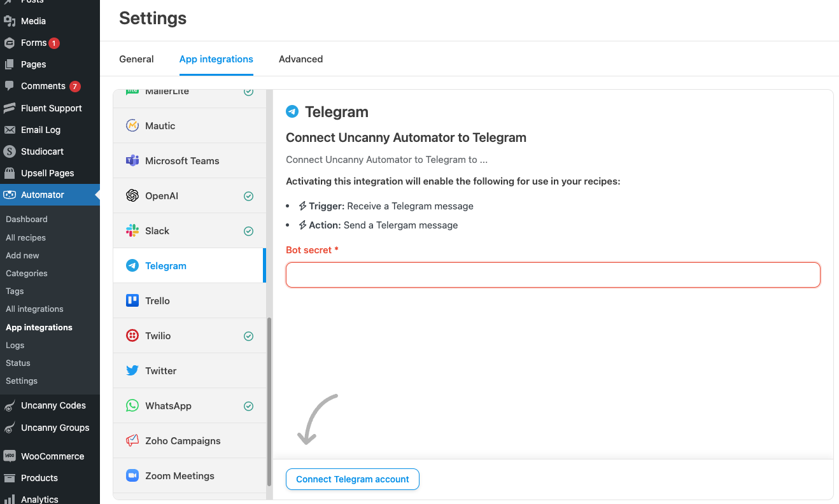The width and height of the screenshot is (839, 504).
Task: Click WhatsApp connected checkmark indicator
Action: click(x=249, y=406)
